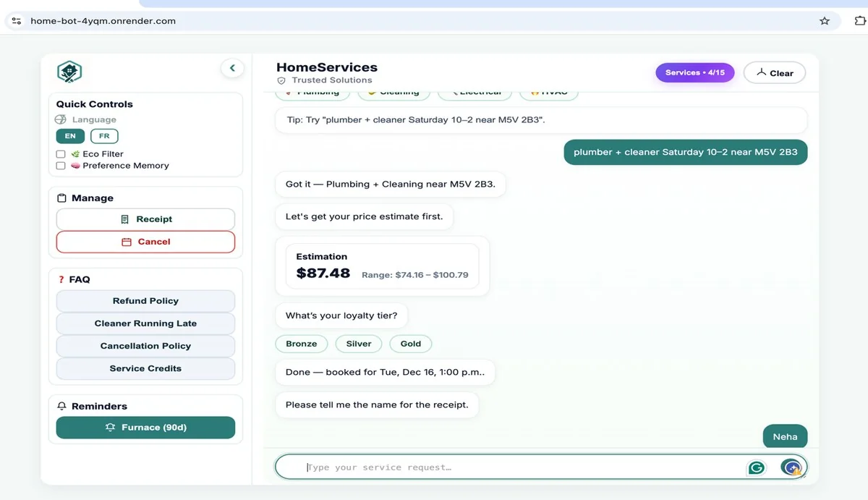Click the round assistant icon beside Grammarly
Screen dimensions: 868x500
pyautogui.click(x=792, y=467)
